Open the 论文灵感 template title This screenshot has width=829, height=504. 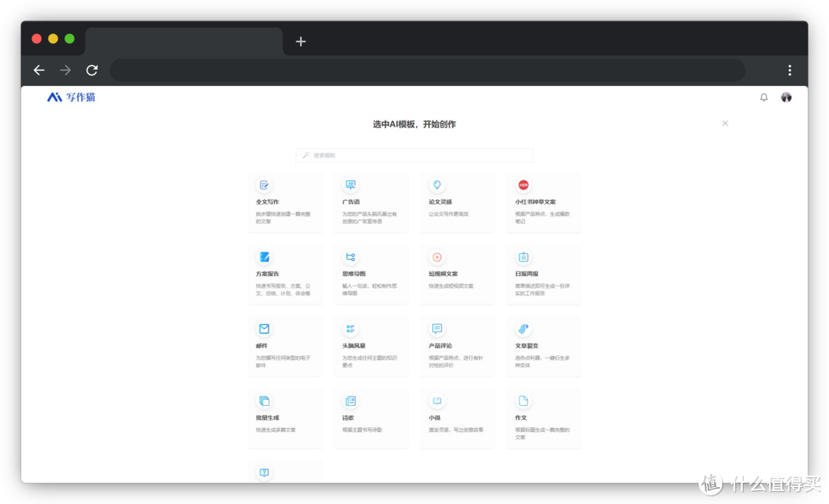tap(441, 202)
